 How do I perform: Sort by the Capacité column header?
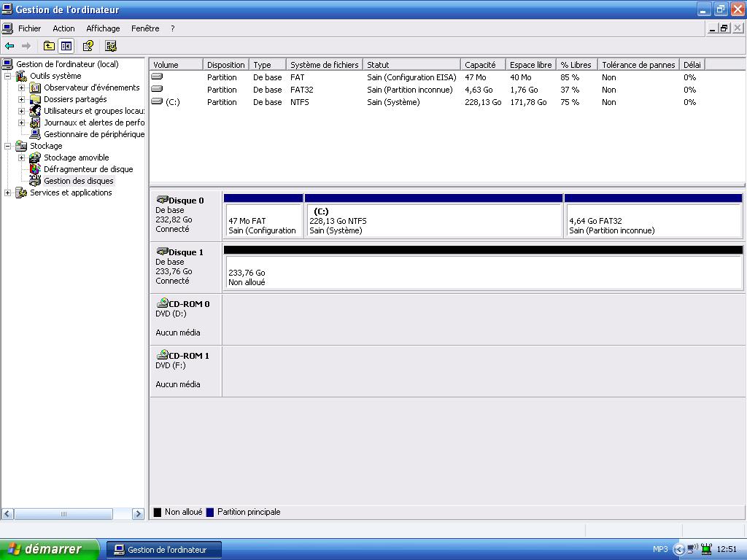click(x=483, y=65)
